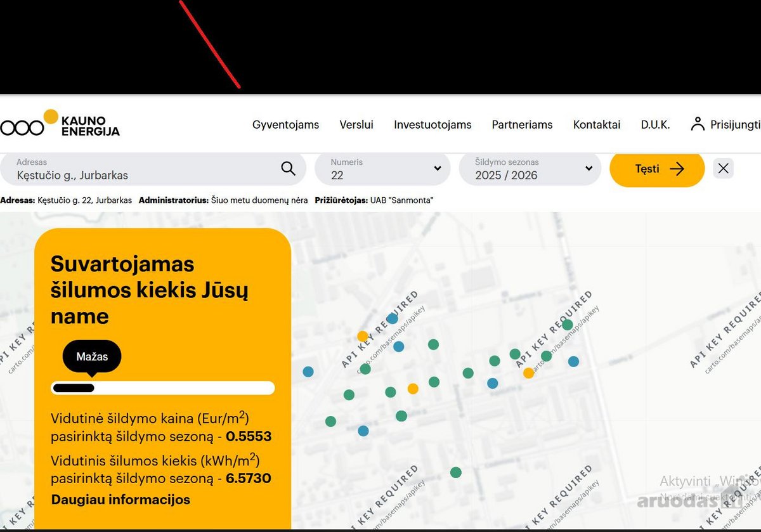This screenshot has height=532, width=761.
Task: Click the 0.5553 average heating price value
Action: coord(249,437)
